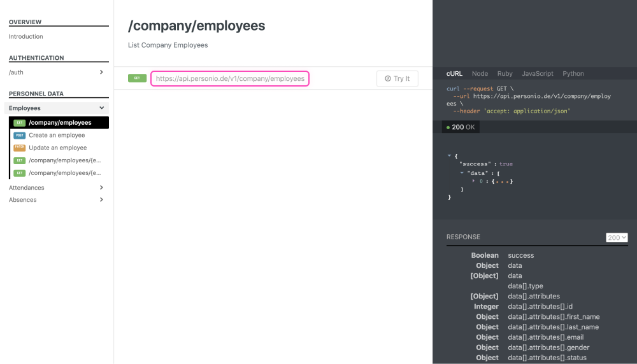Select the Ruby code tab
Viewport: 637px width, 364px height.
click(x=505, y=74)
